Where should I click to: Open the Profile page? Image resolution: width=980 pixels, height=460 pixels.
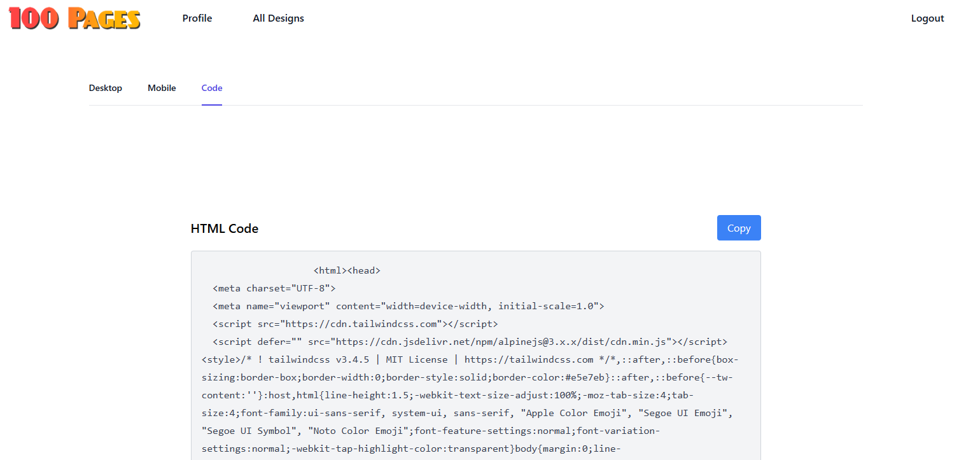pos(197,18)
